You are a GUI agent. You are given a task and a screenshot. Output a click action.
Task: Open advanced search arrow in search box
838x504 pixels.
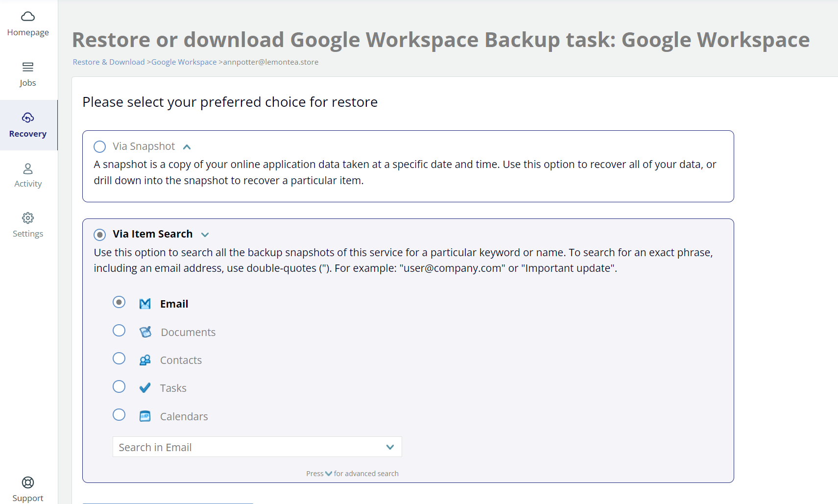pos(390,447)
